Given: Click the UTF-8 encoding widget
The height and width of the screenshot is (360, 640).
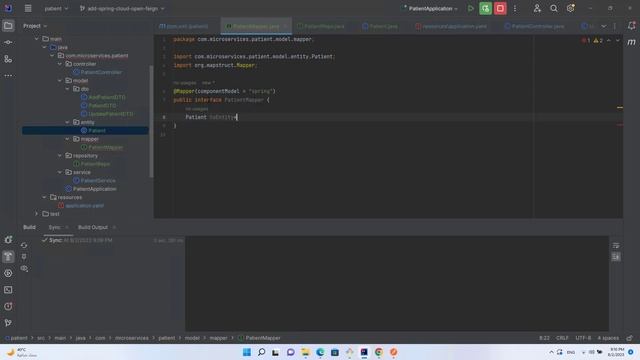Looking at the screenshot, I should 583,338.
